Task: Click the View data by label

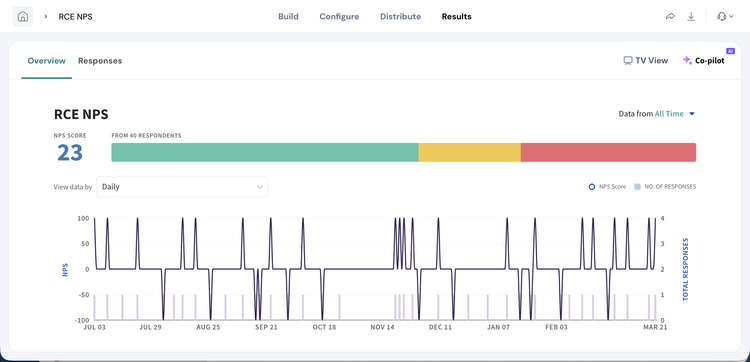Action: click(x=73, y=187)
